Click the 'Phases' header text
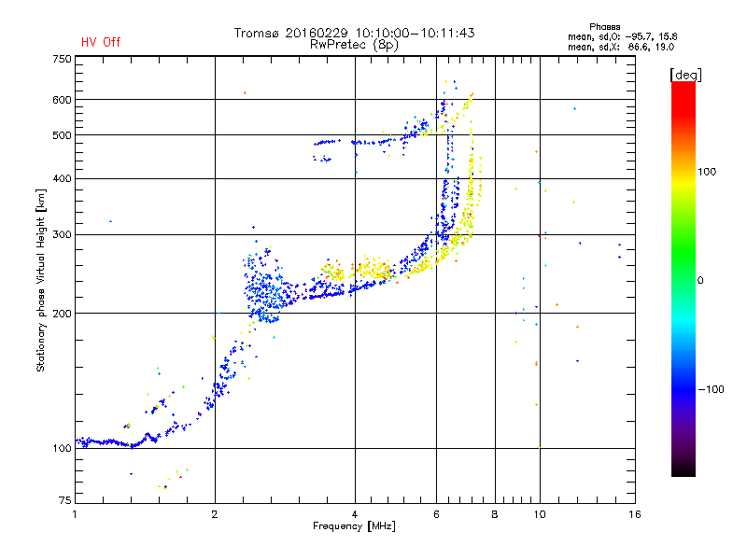 coord(604,27)
